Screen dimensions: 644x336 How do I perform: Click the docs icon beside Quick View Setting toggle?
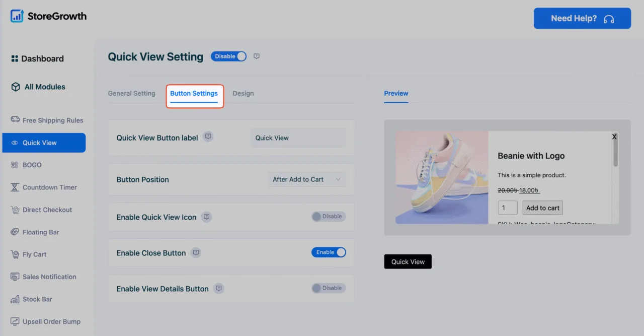pos(257,56)
